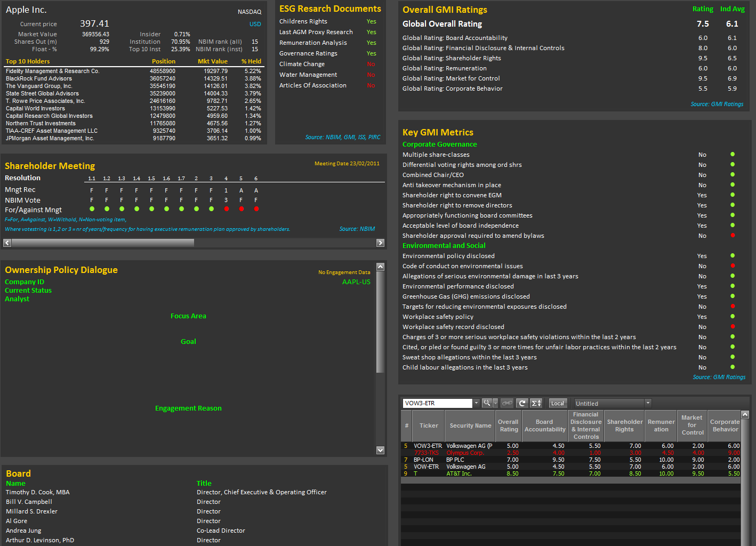The height and width of the screenshot is (546, 756).
Task: Click the USD currency label
Action: [x=255, y=24]
